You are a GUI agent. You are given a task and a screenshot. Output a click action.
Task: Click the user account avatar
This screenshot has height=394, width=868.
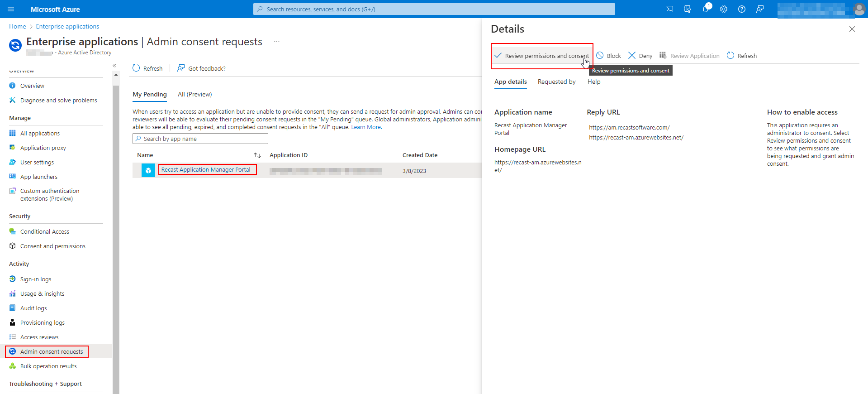[859, 9]
